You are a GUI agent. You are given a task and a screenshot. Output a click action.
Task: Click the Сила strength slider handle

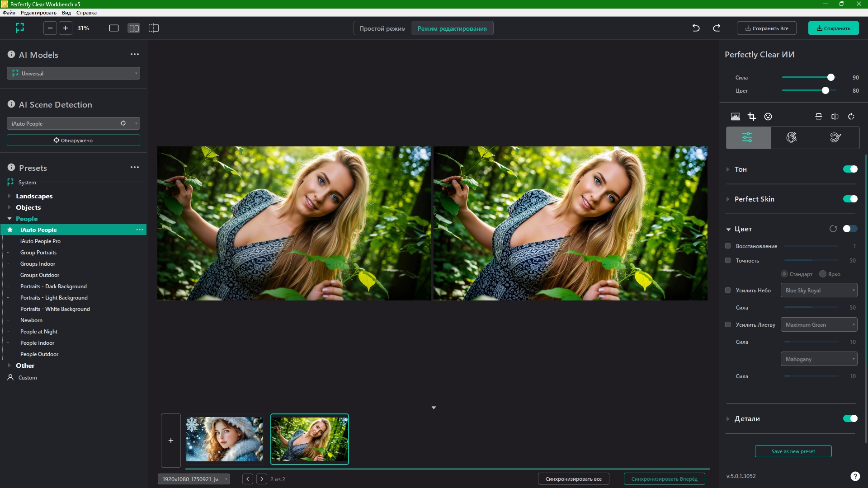pyautogui.click(x=830, y=78)
